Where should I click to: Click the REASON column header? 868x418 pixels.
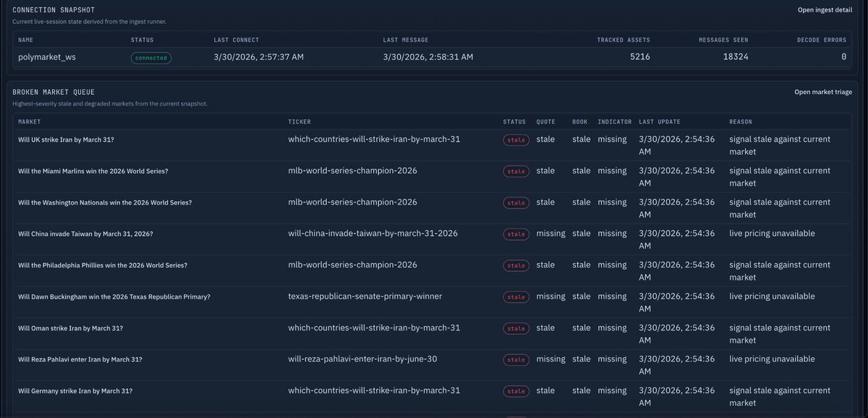[741, 121]
